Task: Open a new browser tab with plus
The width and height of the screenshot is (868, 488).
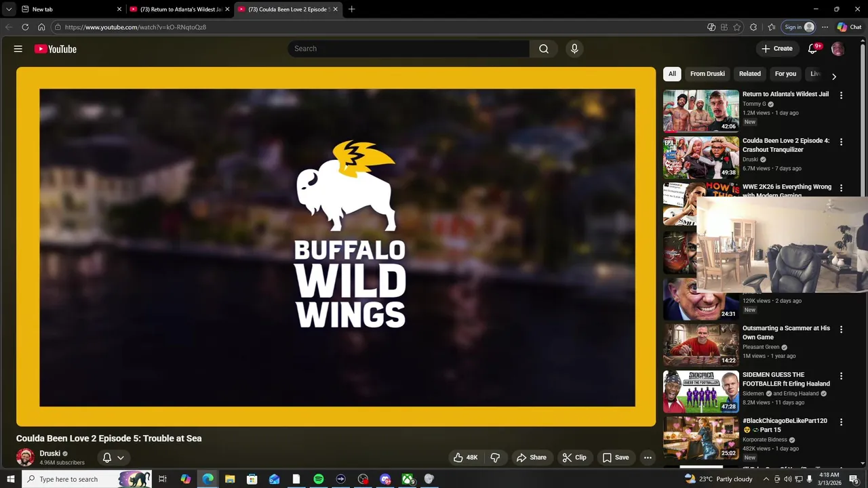Action: tap(351, 9)
